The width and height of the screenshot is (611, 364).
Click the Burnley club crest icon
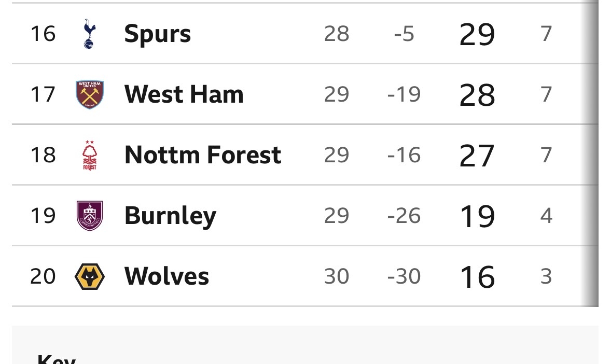(x=90, y=216)
